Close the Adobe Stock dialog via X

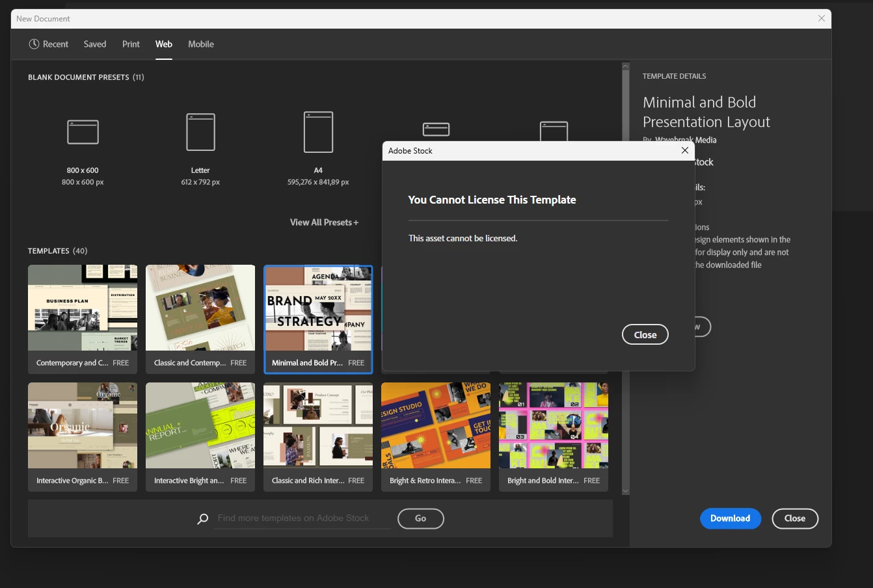tap(684, 150)
